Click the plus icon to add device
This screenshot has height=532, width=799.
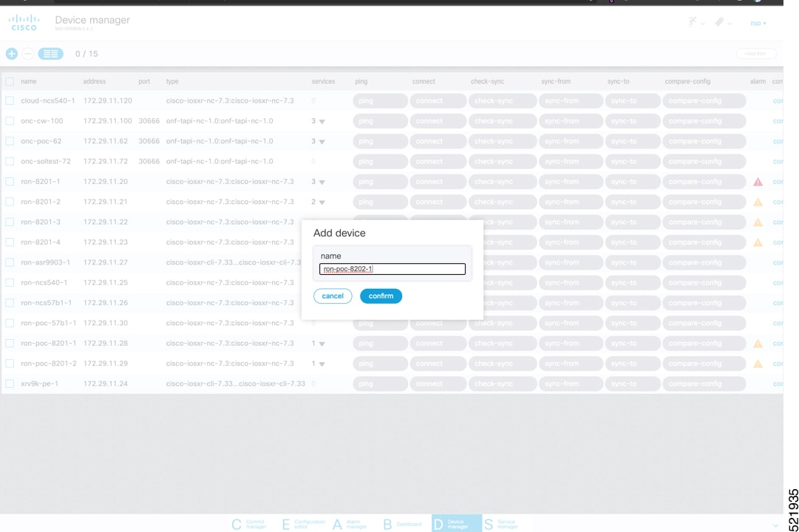[11, 53]
